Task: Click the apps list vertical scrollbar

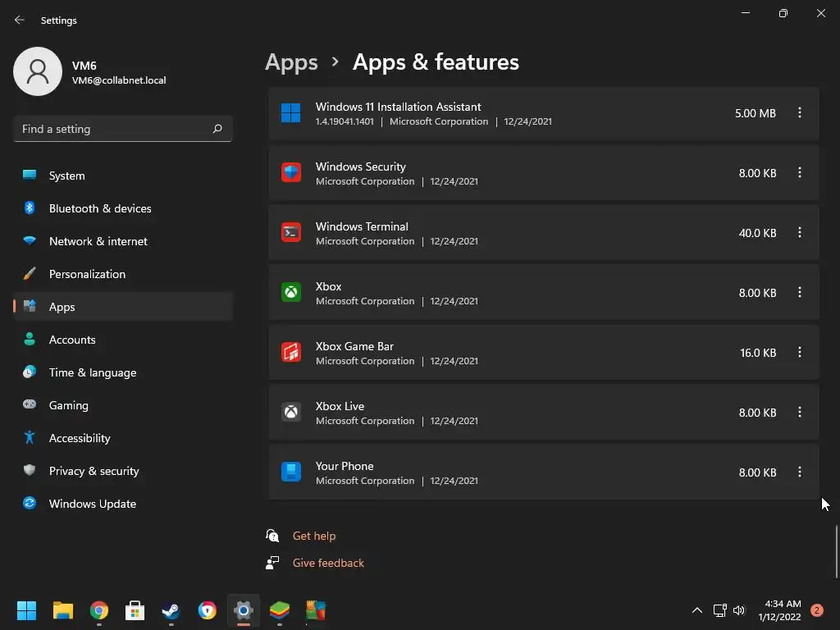Action: point(836,552)
